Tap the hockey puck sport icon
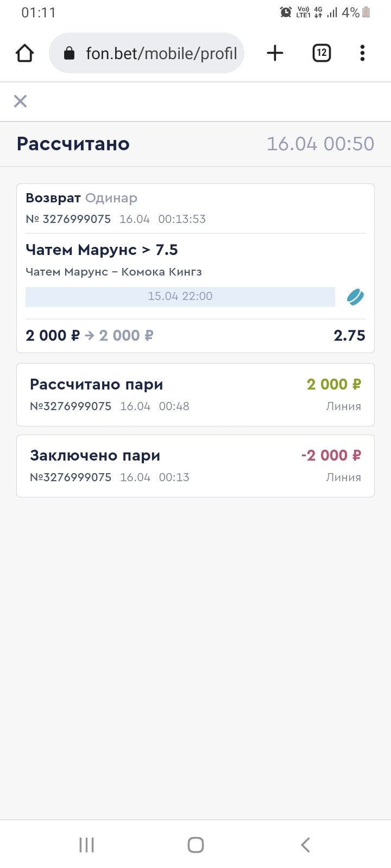This screenshot has height=868, width=391. click(x=355, y=297)
